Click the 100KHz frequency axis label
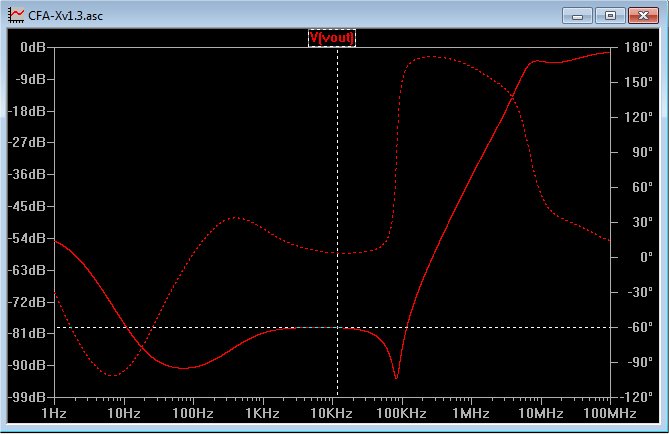669x435 pixels. pyautogui.click(x=401, y=413)
